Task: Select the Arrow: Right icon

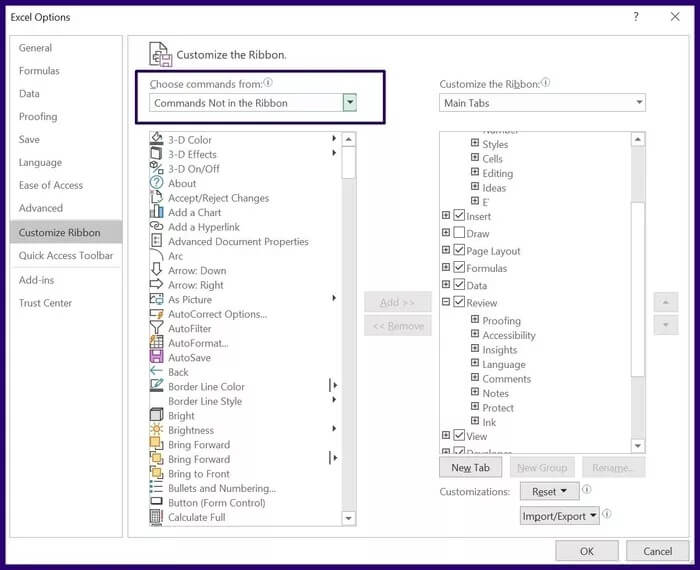Action: [x=156, y=284]
